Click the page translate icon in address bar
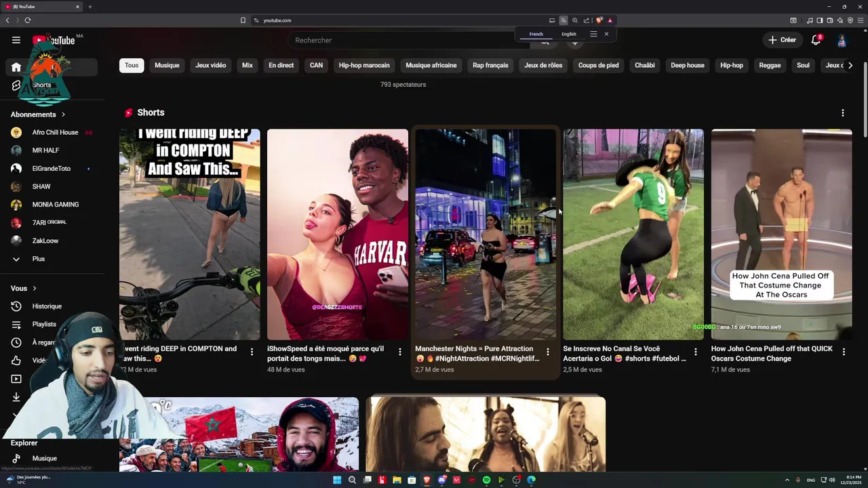 (x=564, y=20)
